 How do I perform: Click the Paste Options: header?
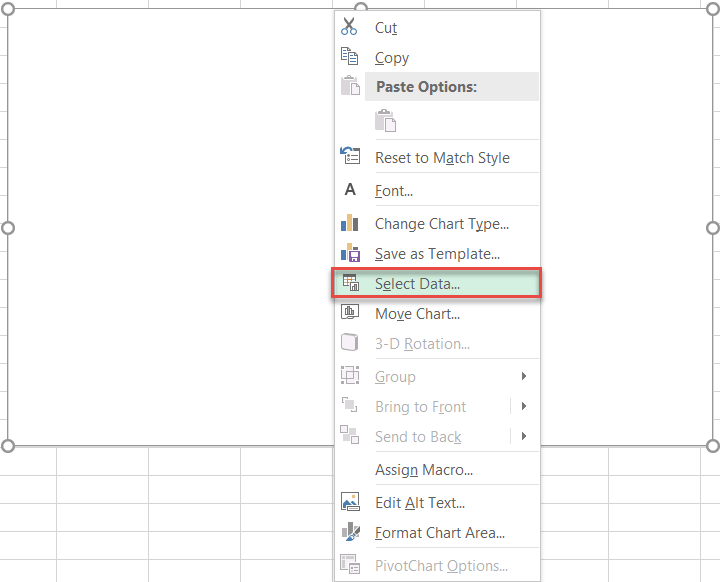coord(452,86)
